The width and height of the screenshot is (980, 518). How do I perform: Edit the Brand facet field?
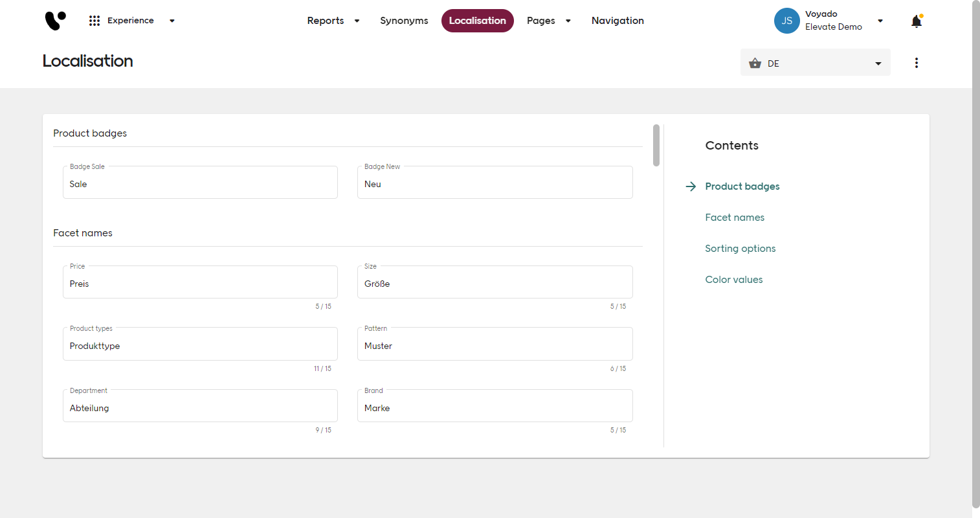[x=495, y=406]
